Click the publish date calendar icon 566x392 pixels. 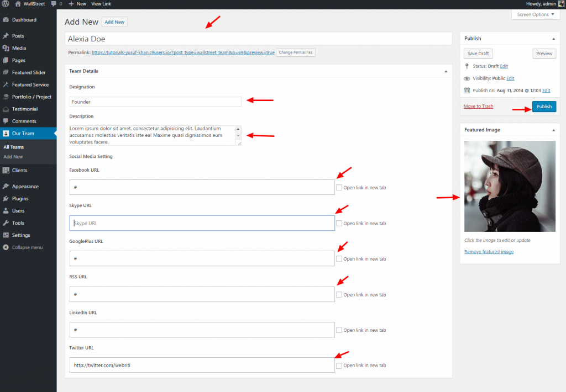[x=467, y=90]
